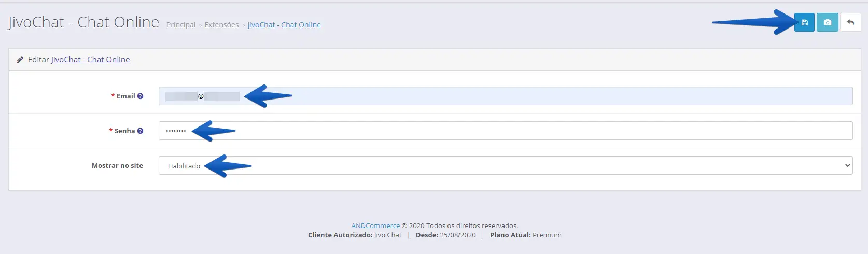Visit the ANDCommerce footer link

coord(375,225)
